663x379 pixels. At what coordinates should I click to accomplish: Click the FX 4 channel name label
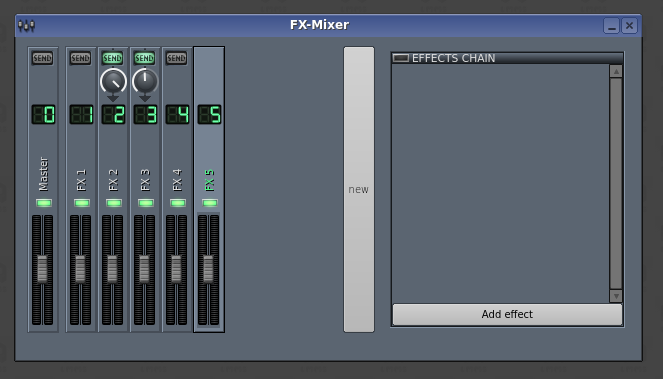177,180
